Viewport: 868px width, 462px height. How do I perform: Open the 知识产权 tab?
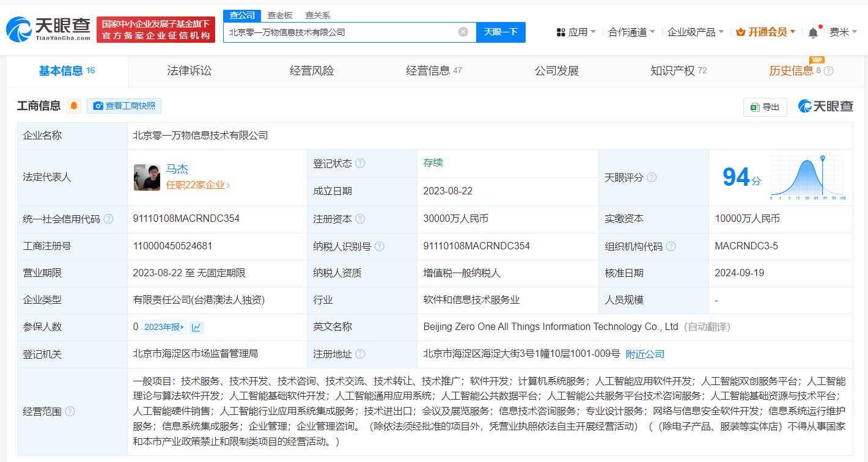click(x=679, y=71)
